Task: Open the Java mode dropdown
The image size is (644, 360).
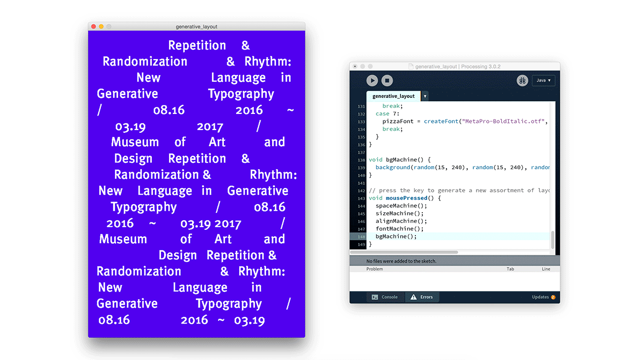Action: (x=543, y=81)
